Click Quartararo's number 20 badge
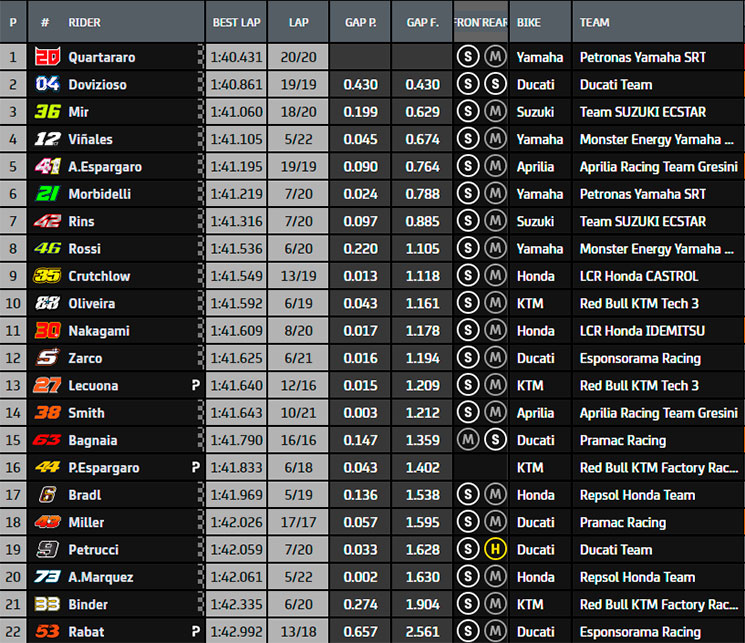This screenshot has height=643, width=745. pos(47,57)
